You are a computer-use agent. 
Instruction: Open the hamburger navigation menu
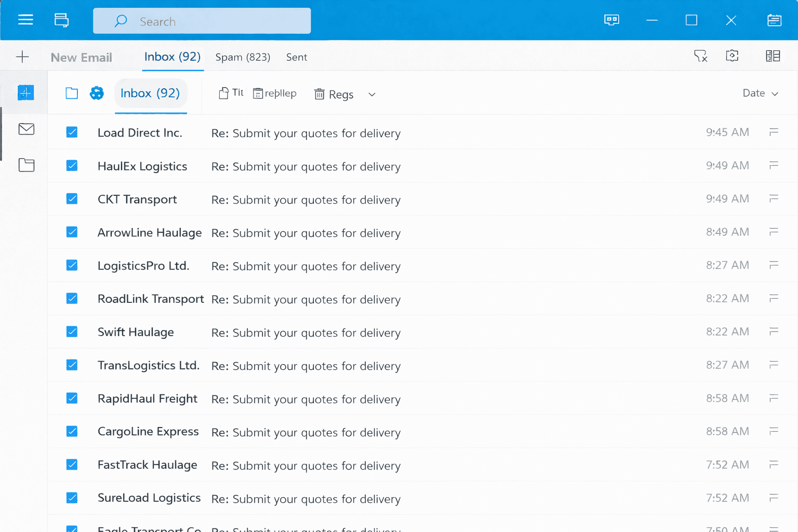pos(25,20)
